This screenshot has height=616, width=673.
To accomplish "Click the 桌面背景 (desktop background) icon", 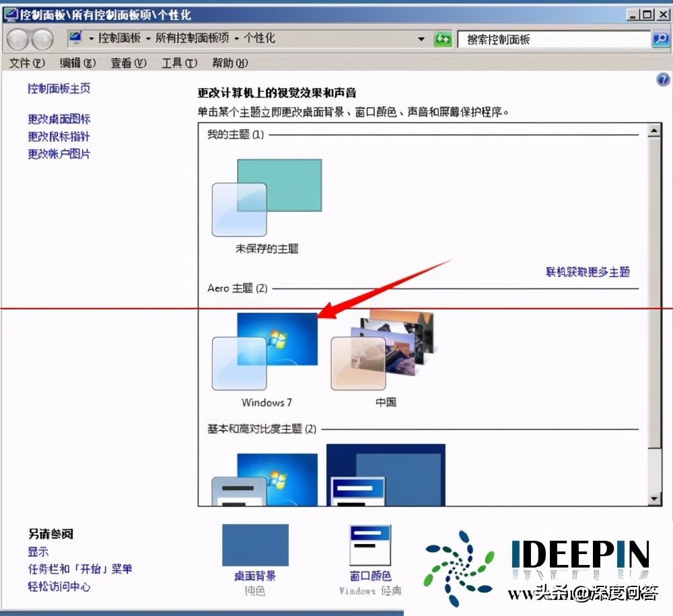I will pyautogui.click(x=256, y=545).
